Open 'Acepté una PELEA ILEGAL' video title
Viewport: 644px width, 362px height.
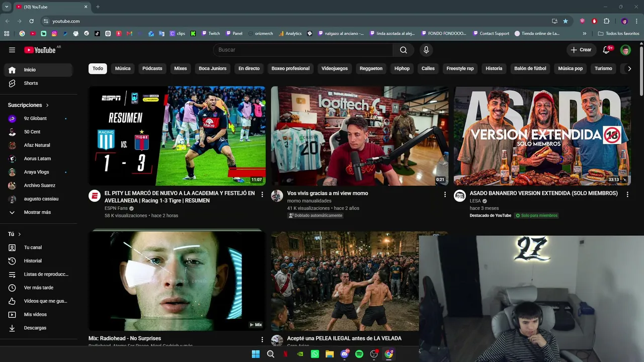pos(344,338)
